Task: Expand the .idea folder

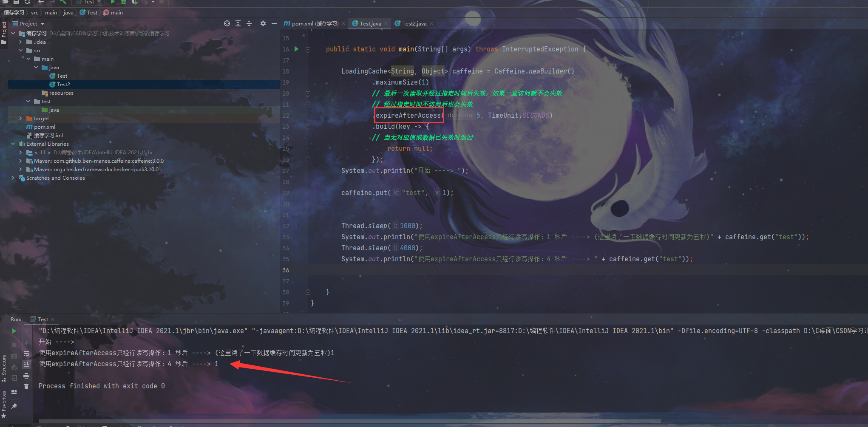Action: [x=20, y=42]
